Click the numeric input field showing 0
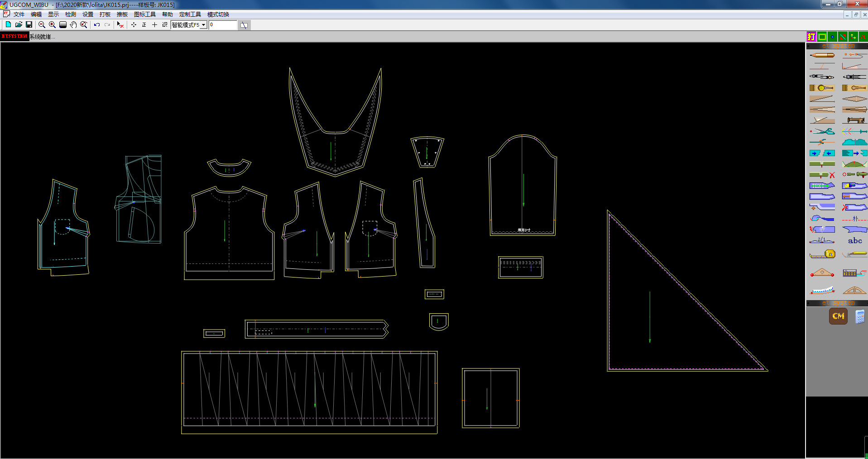The height and width of the screenshot is (459, 868). (x=222, y=25)
